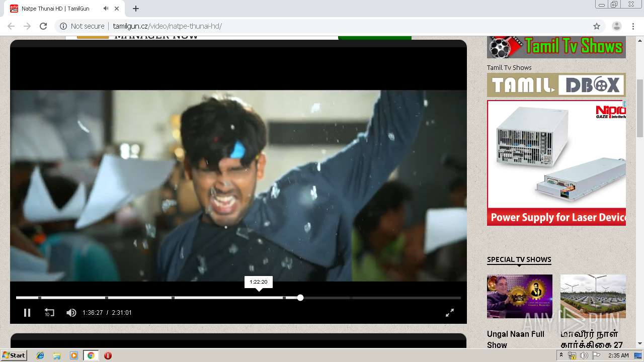This screenshot has height=362, width=644.
Task: Open the Tamil DBOX banner
Action: [556, 85]
